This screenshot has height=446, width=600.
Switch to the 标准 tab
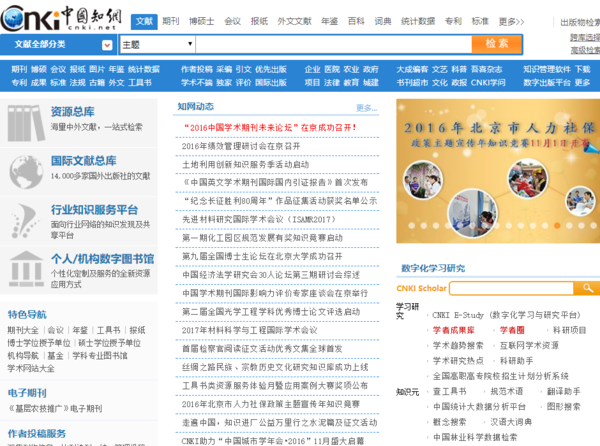tap(480, 21)
